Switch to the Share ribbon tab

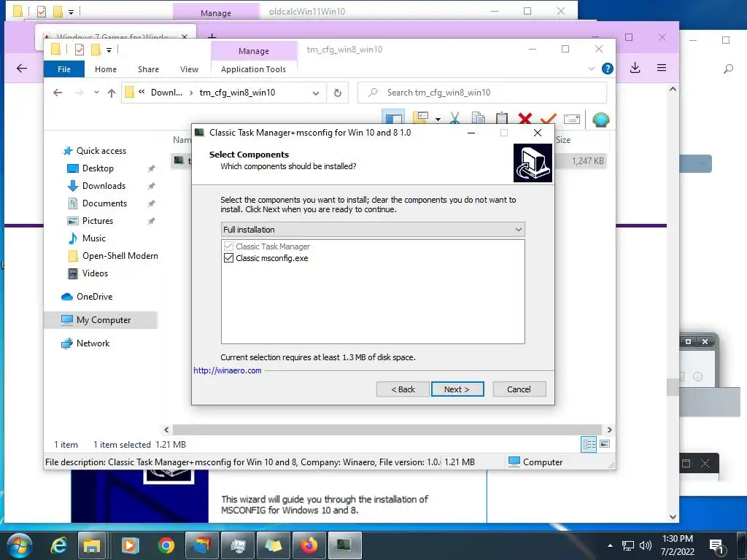click(x=148, y=69)
